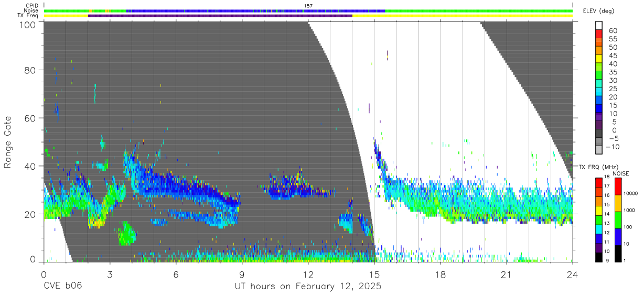Click the 'CVE b06' radar beam label
This screenshot has height=297, width=644.
[62, 287]
